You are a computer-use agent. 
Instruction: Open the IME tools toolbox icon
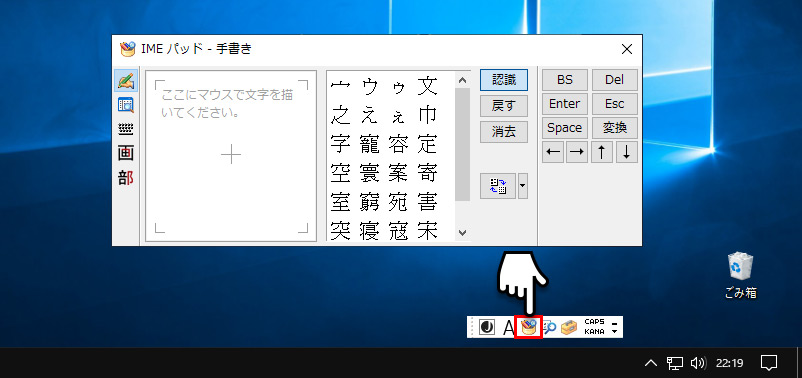pyautogui.click(x=569, y=327)
